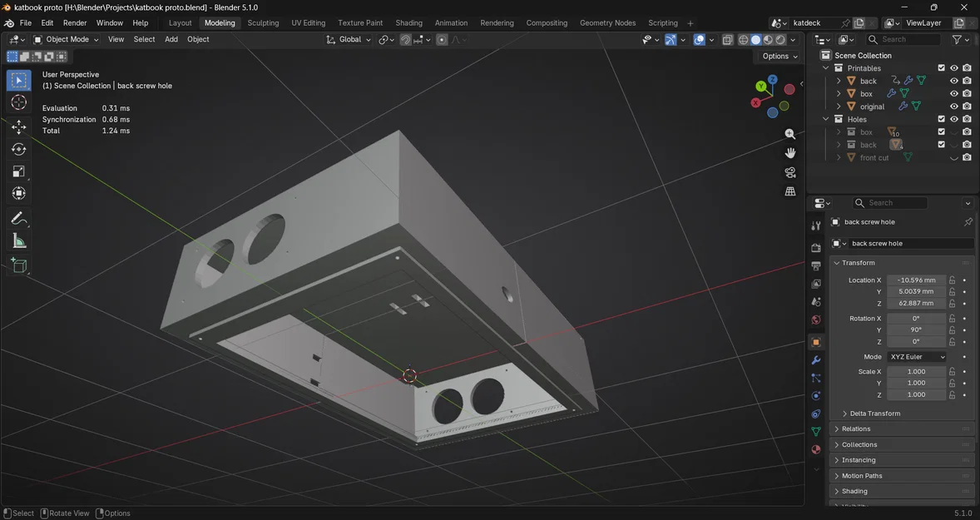
Task: Activate the Add Cube tool
Action: click(19, 265)
